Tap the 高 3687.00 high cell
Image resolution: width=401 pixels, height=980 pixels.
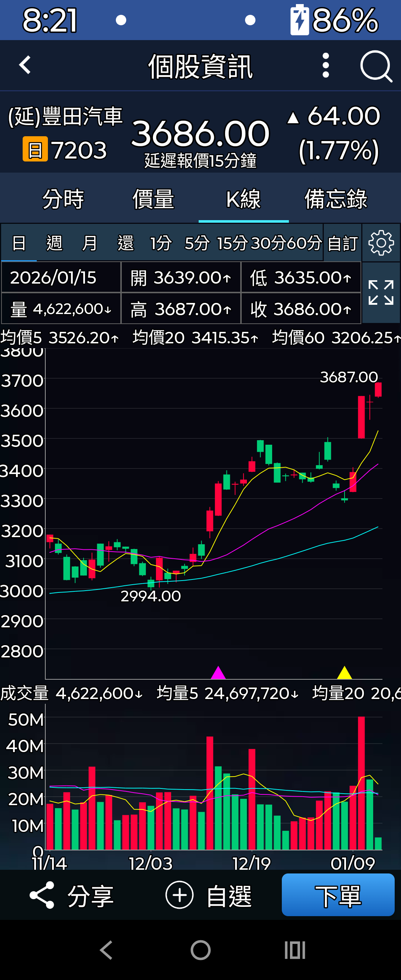pos(181,308)
